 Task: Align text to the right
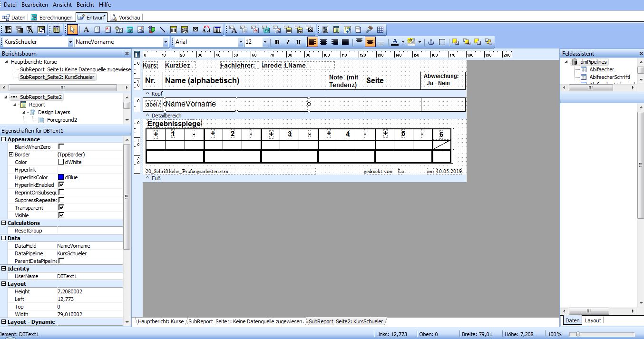coord(334,42)
